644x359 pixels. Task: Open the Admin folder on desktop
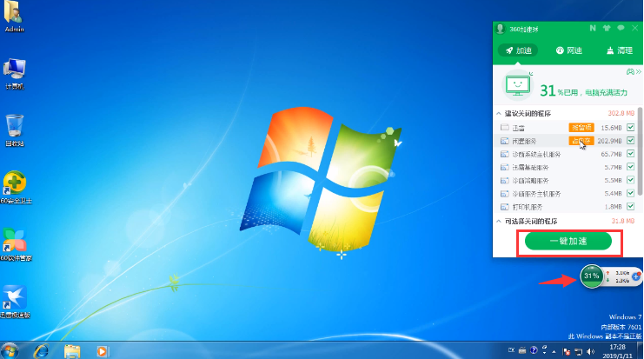(14, 17)
